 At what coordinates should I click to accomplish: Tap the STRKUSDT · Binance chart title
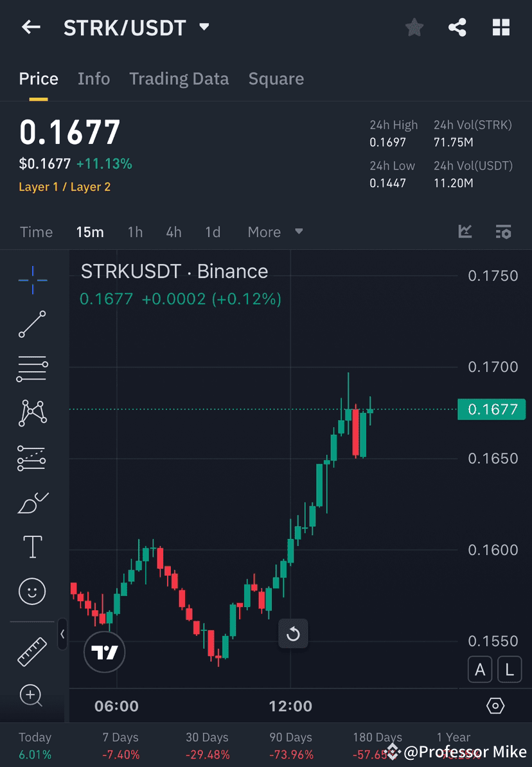174,272
